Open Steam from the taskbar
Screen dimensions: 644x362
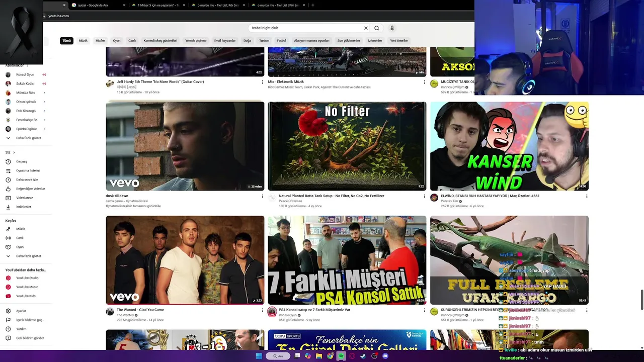pos(363,356)
